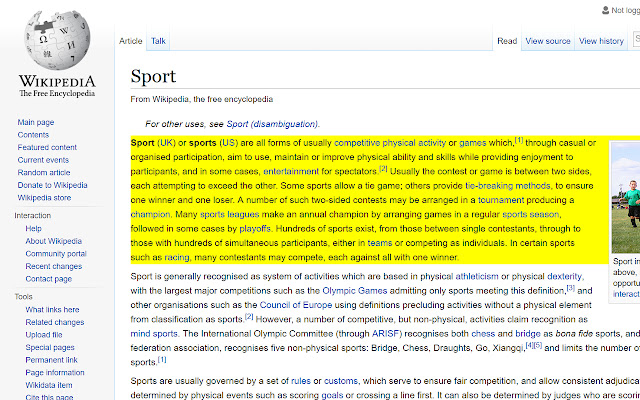Open the sports leagues link
Screen dimensions: 640x400
[229, 214]
